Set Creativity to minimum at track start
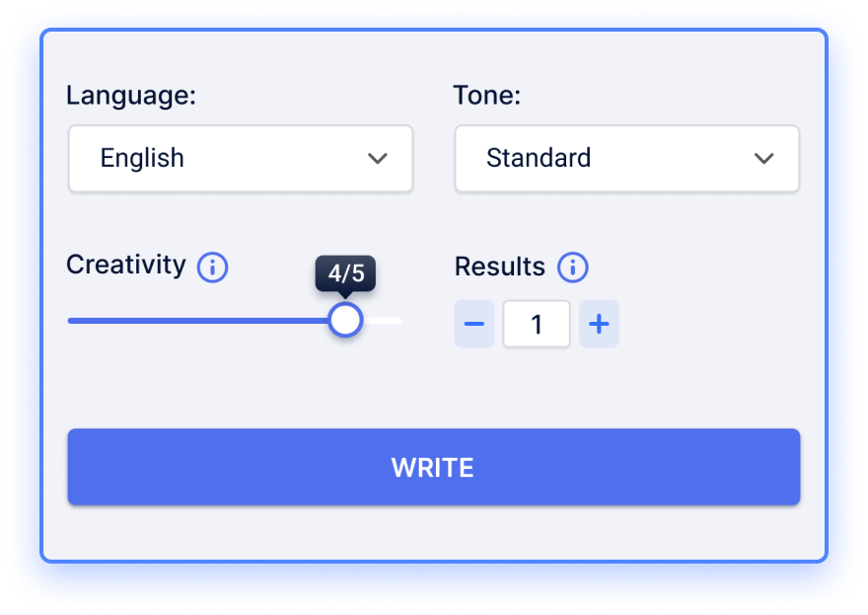The image size is (868, 615). point(70,320)
